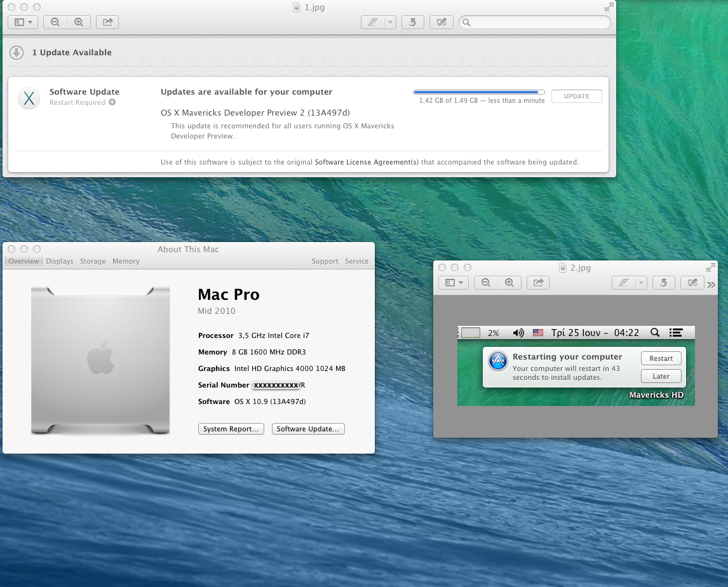Screen dimensions: 728x587
Task: Zoom out in the 2.jpg Preview window
Action: (486, 283)
